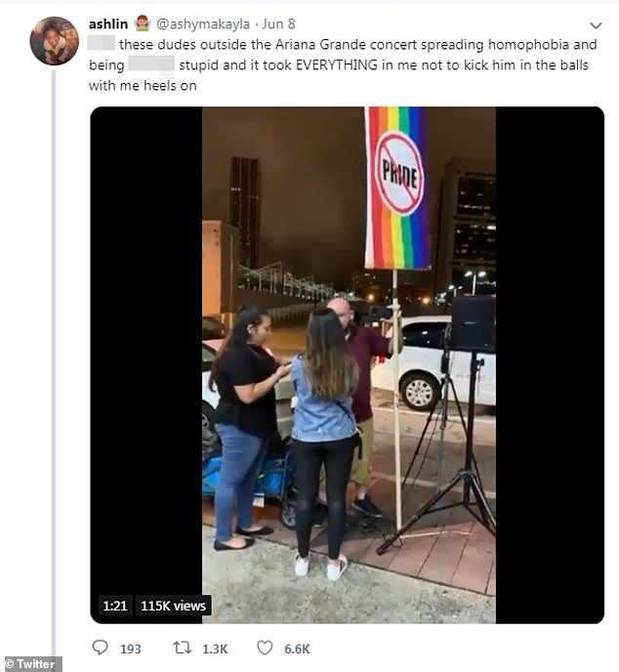Like the tweet with heart icon
The image size is (619, 672).
pyautogui.click(x=265, y=648)
